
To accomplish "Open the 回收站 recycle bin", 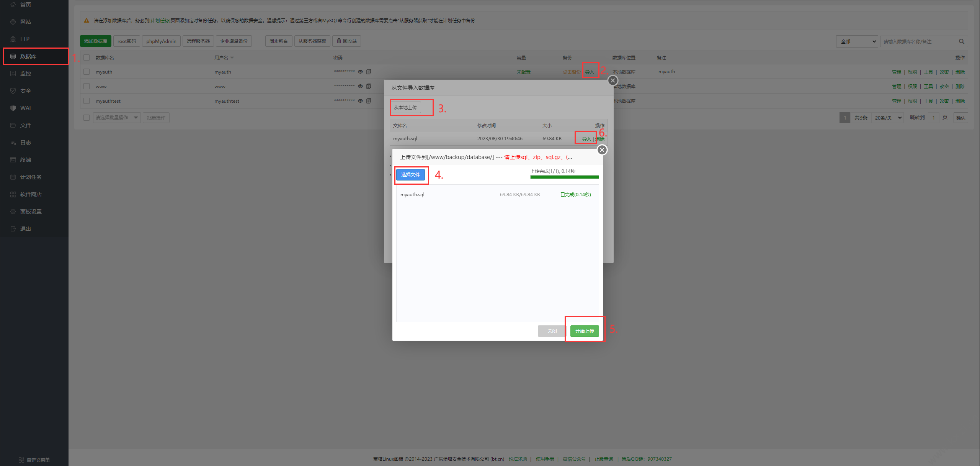I will [x=346, y=41].
